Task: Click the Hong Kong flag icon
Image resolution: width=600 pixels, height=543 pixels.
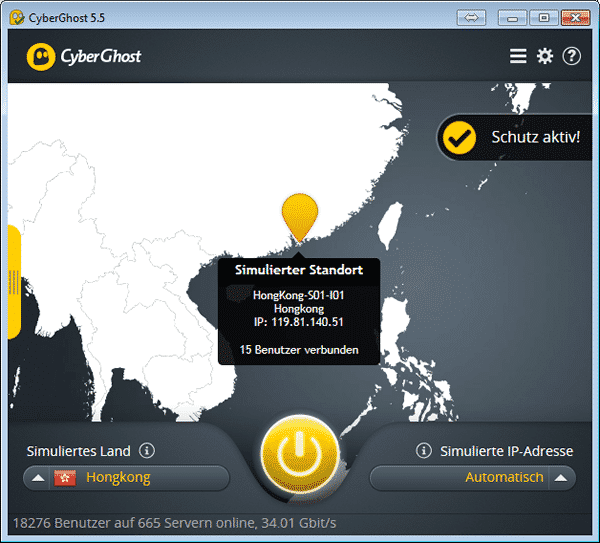Action: pyautogui.click(x=65, y=478)
